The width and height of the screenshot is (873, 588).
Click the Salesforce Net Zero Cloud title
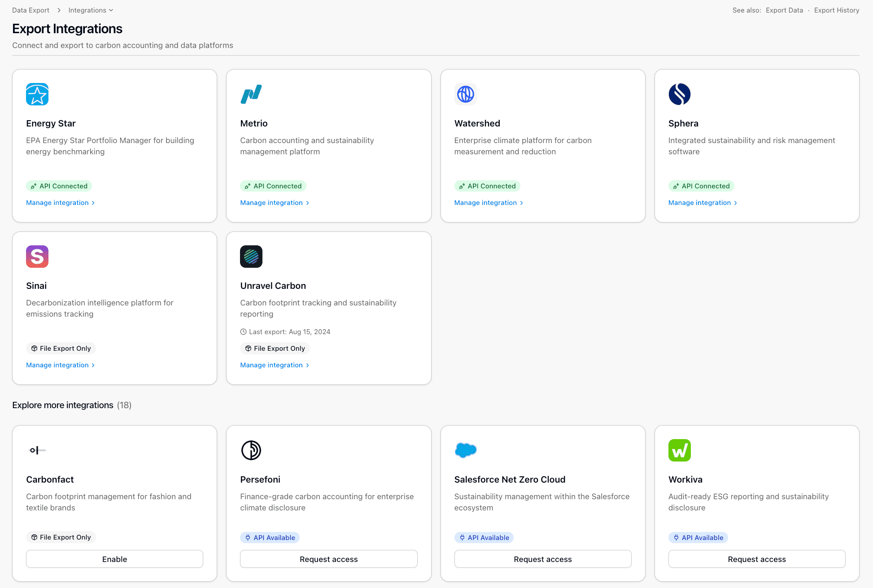(x=510, y=479)
